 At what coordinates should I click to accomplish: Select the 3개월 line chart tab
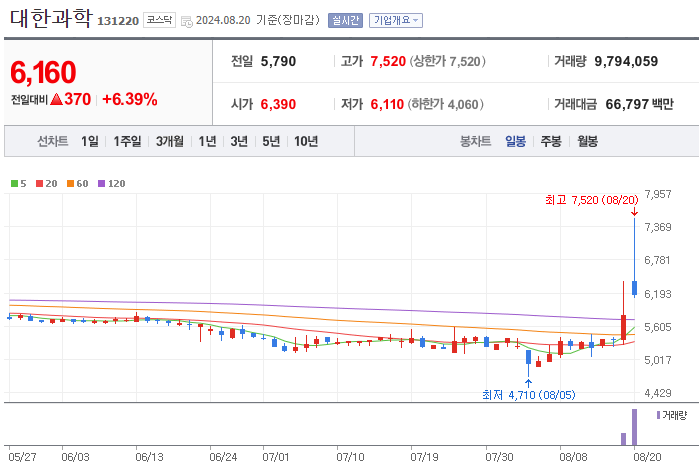(x=170, y=141)
